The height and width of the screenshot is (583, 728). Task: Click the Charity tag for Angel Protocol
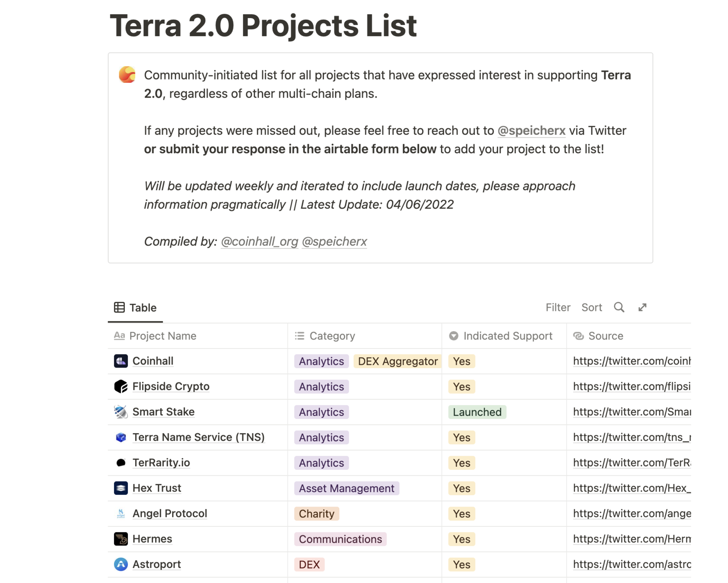[317, 514]
